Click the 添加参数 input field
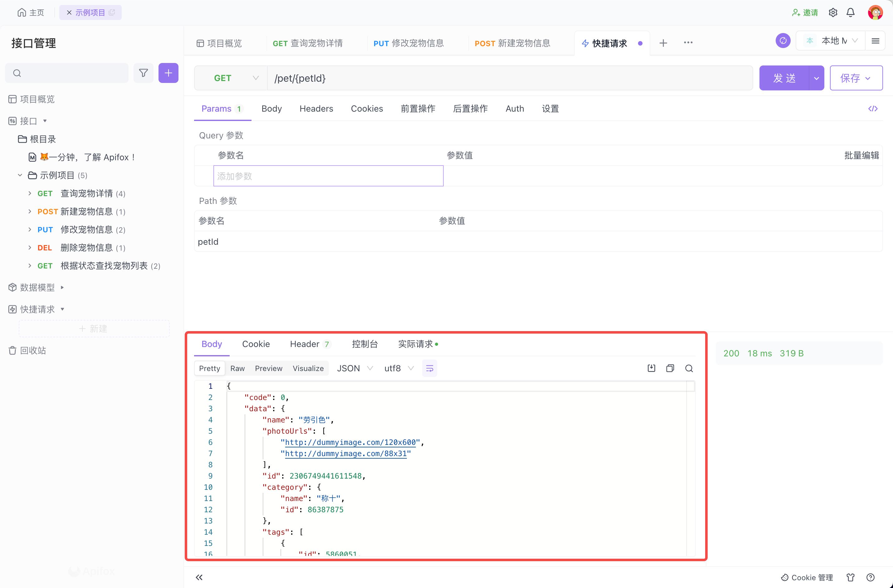The height and width of the screenshot is (588, 893). pyautogui.click(x=328, y=176)
